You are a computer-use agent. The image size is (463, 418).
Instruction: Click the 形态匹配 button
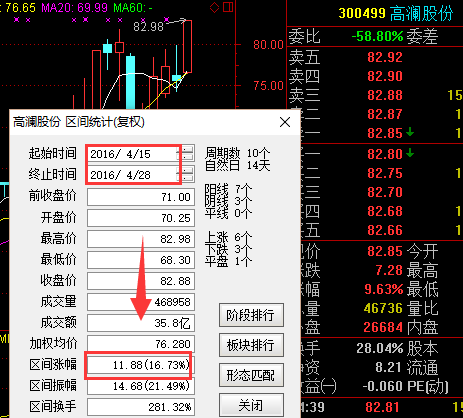tap(251, 375)
